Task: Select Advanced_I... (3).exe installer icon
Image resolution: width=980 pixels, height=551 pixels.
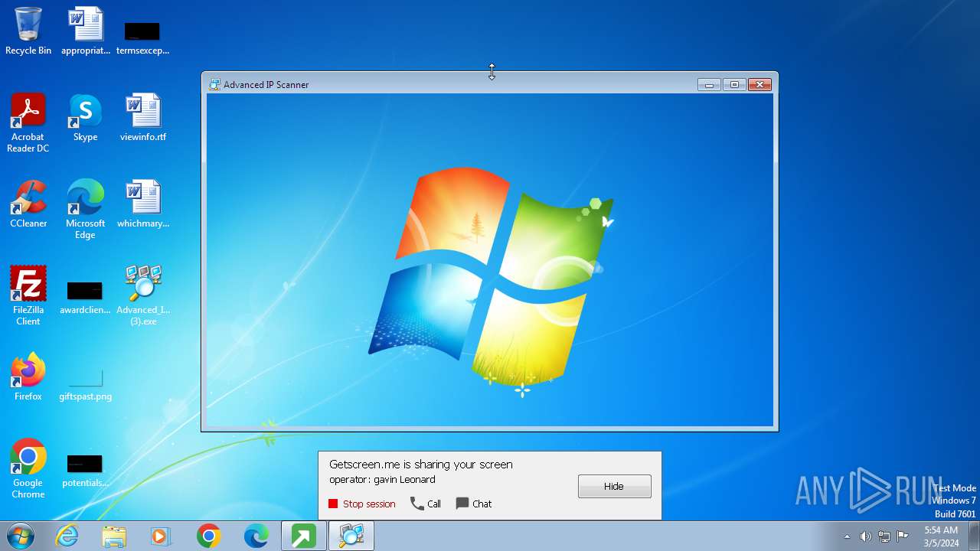Action: pyautogui.click(x=143, y=296)
